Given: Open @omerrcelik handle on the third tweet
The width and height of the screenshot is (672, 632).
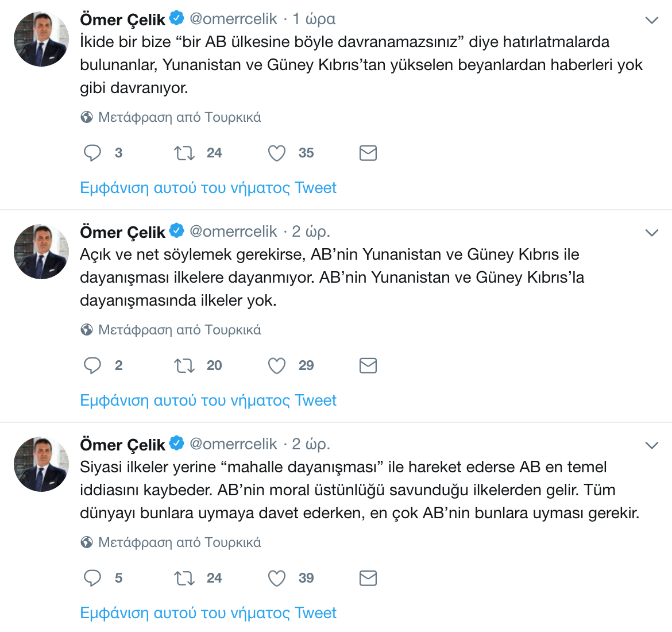Looking at the screenshot, I should point(233,444).
